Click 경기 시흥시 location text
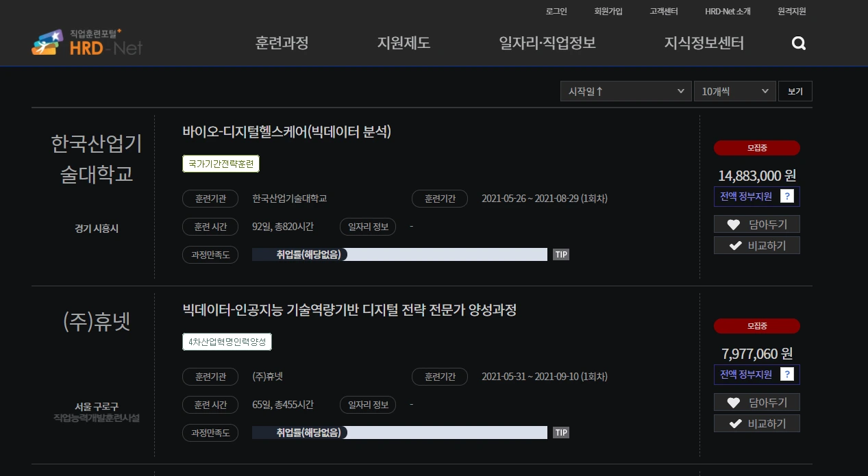This screenshot has height=476, width=868. [97, 229]
